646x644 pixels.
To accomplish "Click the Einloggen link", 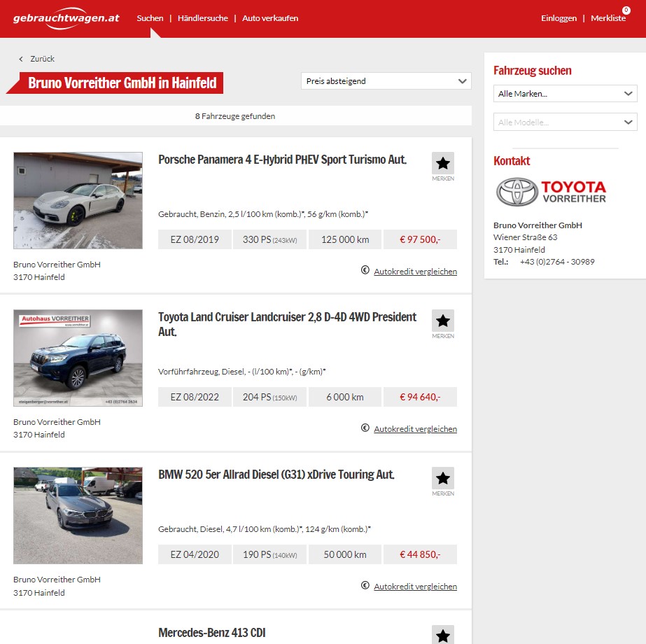I will coord(559,18).
